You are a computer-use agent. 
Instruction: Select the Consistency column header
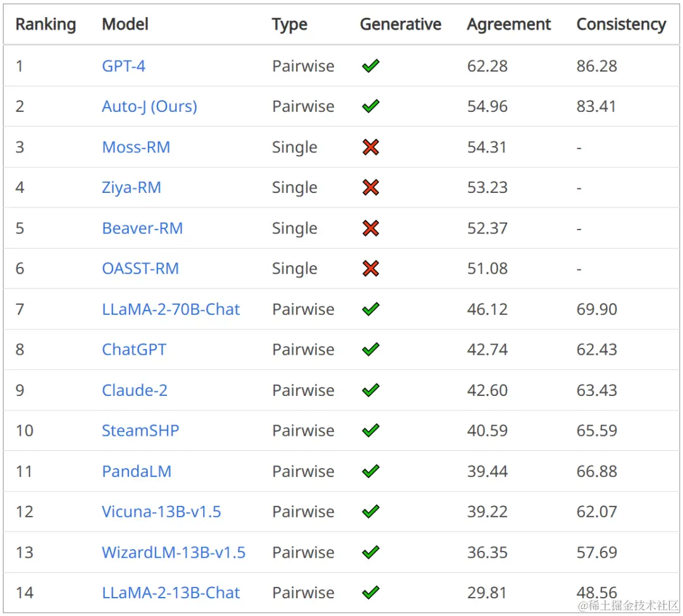click(621, 25)
